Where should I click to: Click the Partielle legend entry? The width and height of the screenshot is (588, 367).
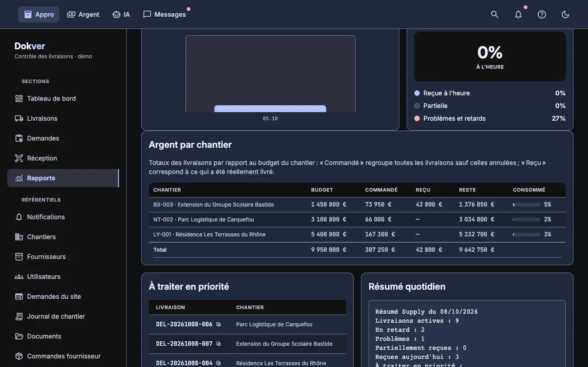click(490, 106)
